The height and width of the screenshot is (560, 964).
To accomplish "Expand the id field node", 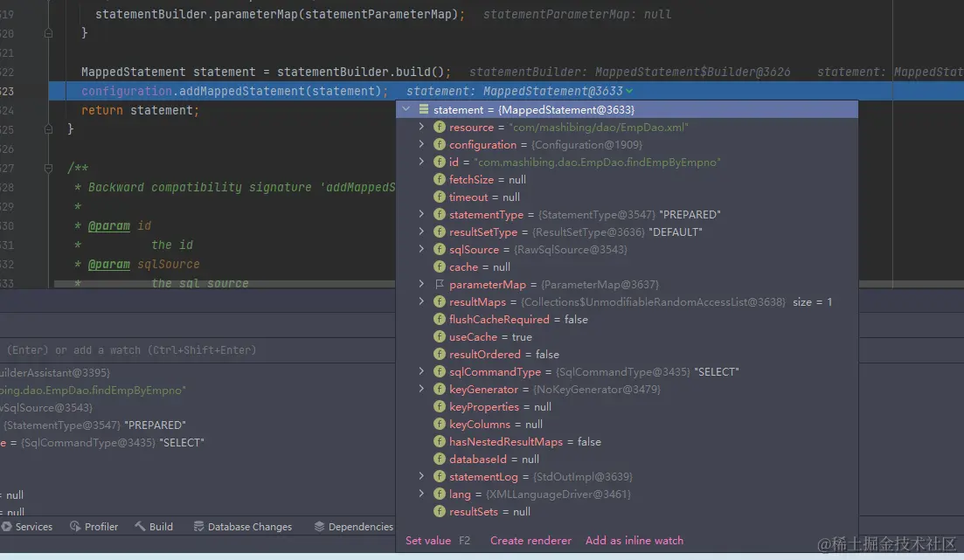I will (421, 162).
